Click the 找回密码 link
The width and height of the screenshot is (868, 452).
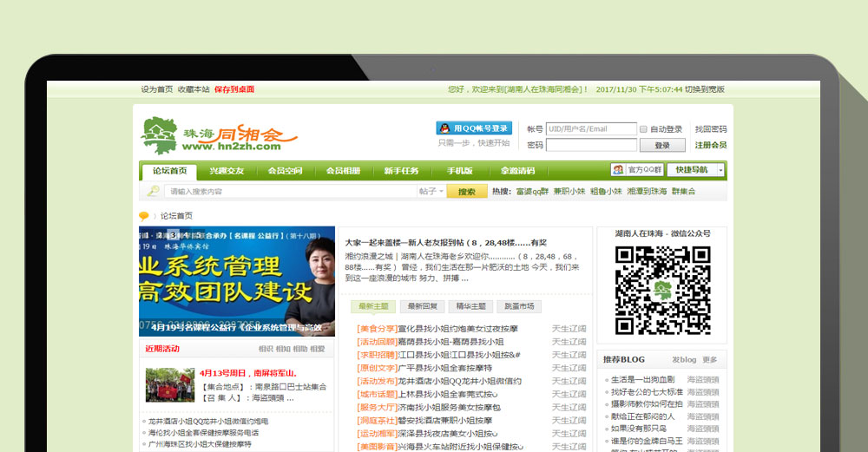click(x=711, y=129)
